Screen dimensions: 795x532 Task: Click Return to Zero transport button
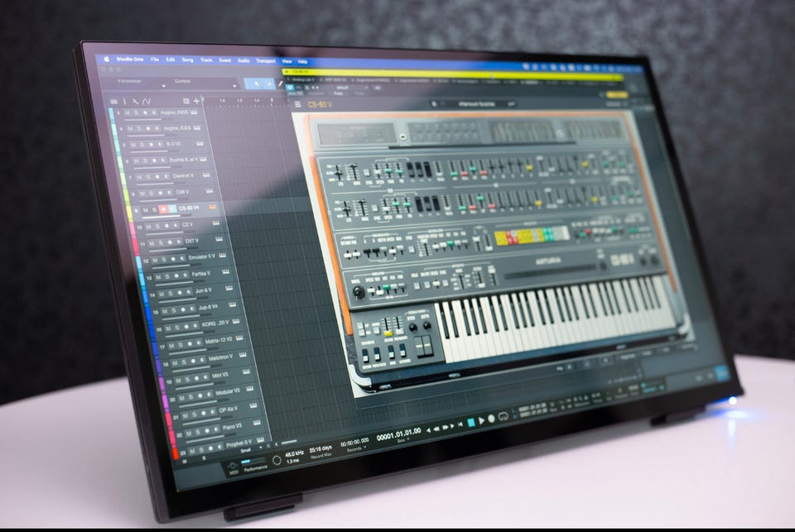pyautogui.click(x=460, y=424)
